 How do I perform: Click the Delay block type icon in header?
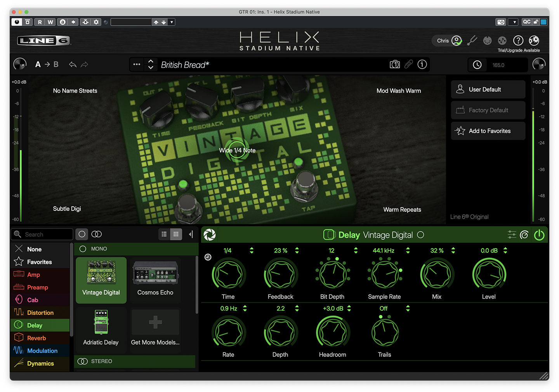[x=329, y=235]
